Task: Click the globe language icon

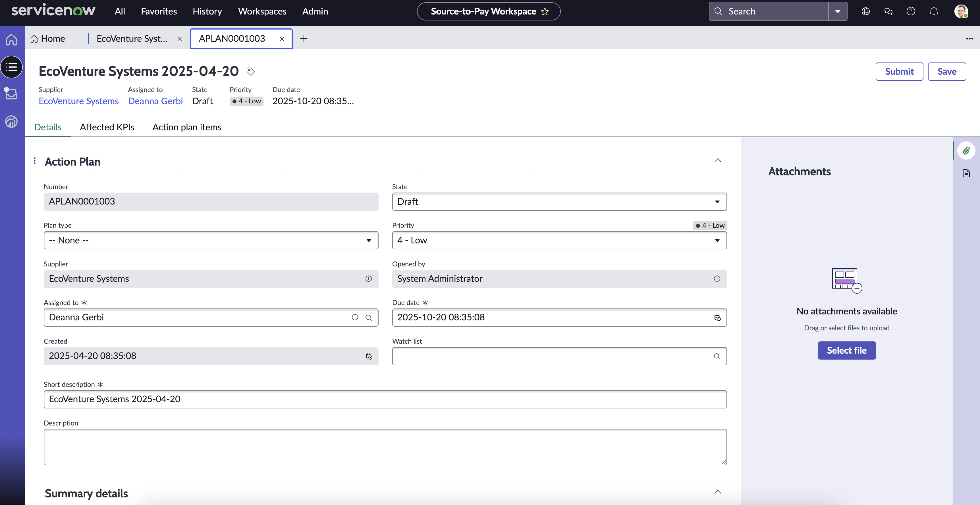Action: point(865,11)
